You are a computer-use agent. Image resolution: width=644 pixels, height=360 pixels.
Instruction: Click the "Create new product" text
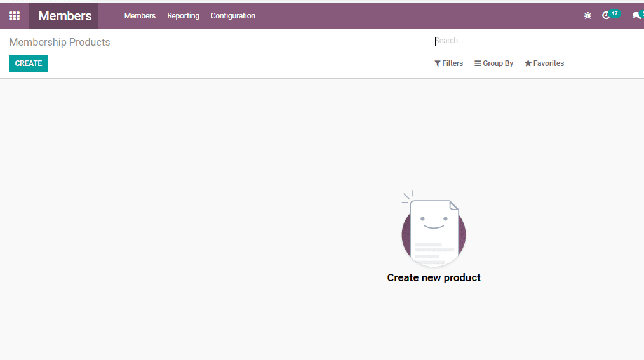click(x=434, y=278)
